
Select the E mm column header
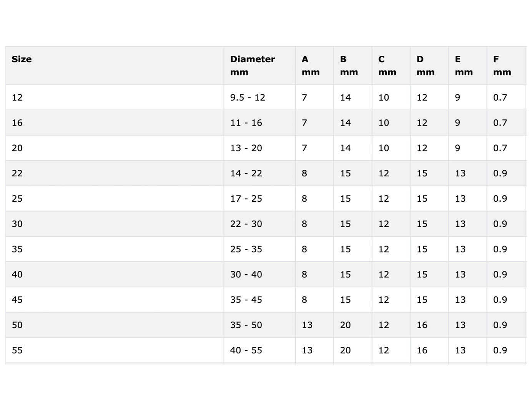pos(464,65)
